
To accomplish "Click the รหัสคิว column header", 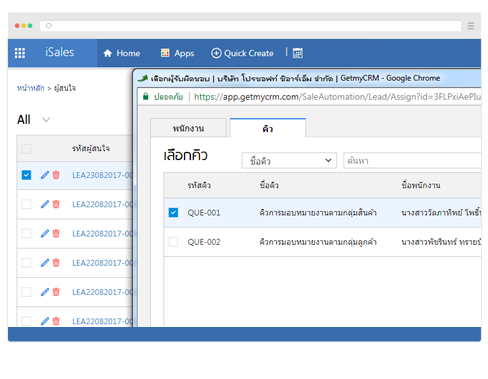I will pos(199,185).
